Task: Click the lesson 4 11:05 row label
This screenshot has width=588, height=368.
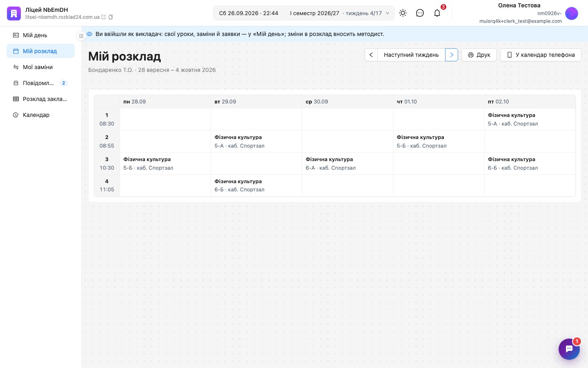Action: [107, 186]
